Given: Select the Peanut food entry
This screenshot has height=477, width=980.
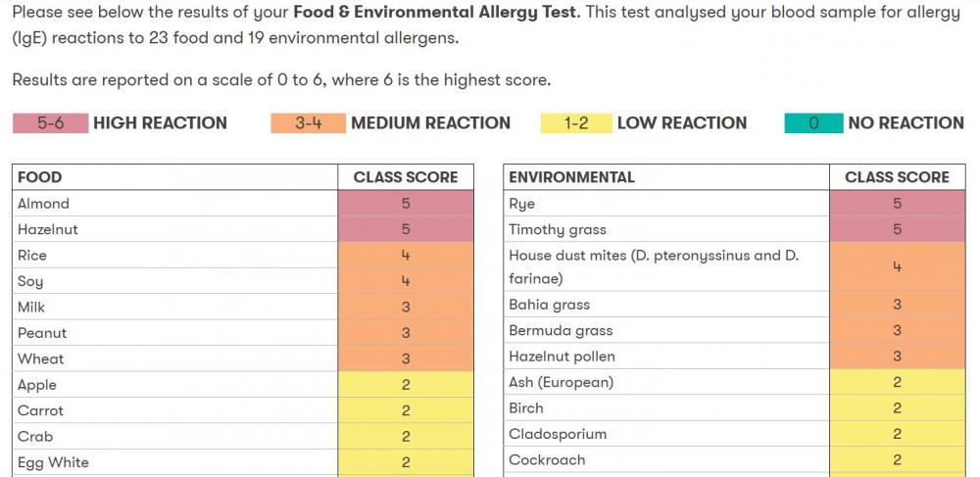Looking at the screenshot, I should point(243,333).
